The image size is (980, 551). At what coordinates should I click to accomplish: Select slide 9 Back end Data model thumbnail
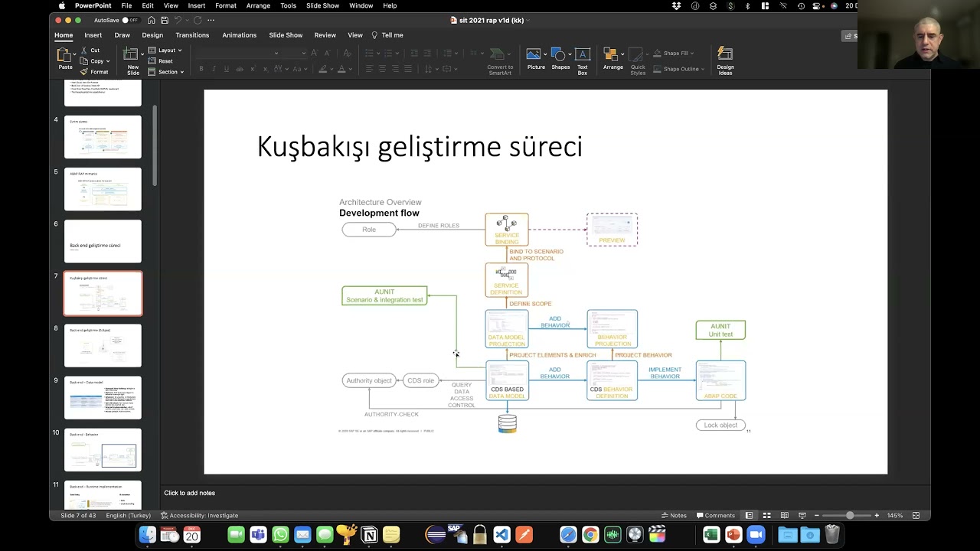[103, 398]
